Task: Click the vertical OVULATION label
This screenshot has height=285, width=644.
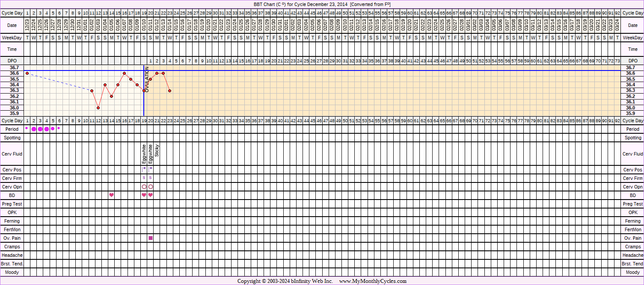Action: pyautogui.click(x=147, y=79)
